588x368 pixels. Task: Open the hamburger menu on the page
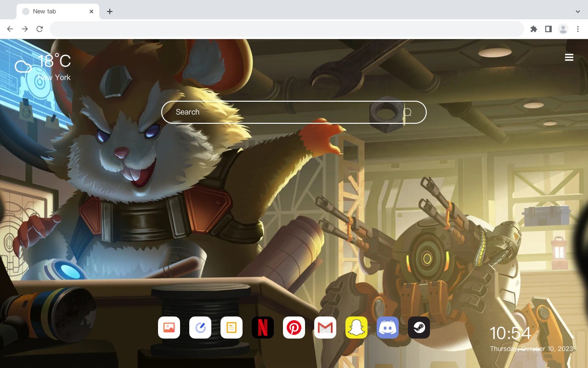click(569, 57)
